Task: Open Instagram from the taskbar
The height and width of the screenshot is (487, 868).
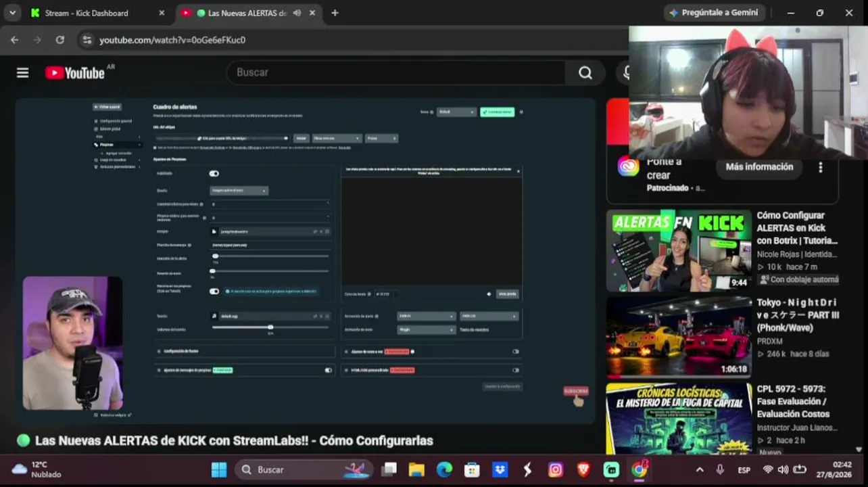Action: click(556, 469)
